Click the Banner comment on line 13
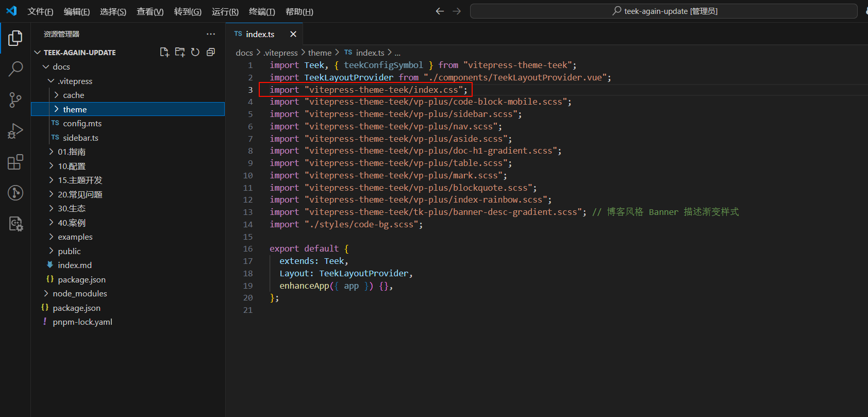Viewport: 868px width, 417px height. click(x=665, y=212)
